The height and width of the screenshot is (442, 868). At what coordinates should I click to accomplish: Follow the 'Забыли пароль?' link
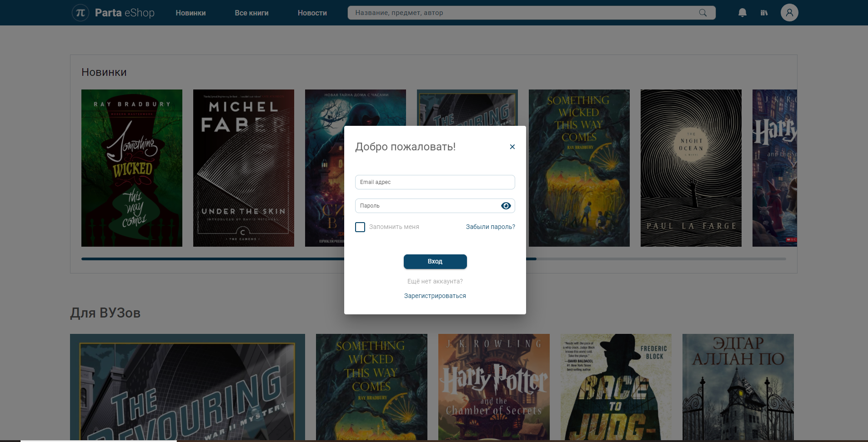[x=491, y=227]
